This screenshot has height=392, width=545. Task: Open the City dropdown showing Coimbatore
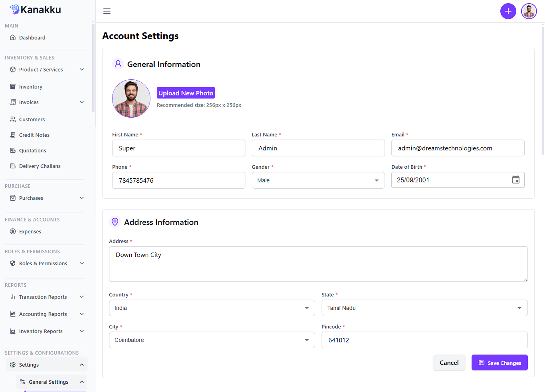(212, 340)
